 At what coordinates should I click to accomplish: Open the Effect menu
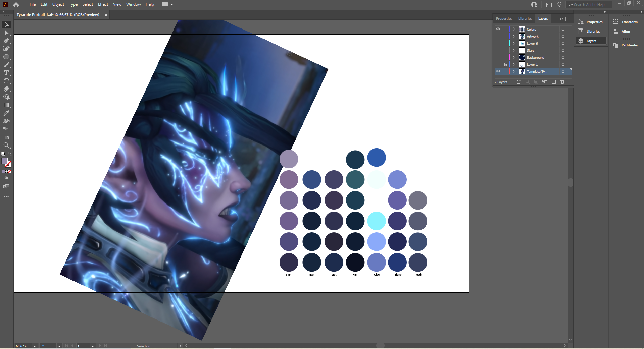(x=103, y=4)
